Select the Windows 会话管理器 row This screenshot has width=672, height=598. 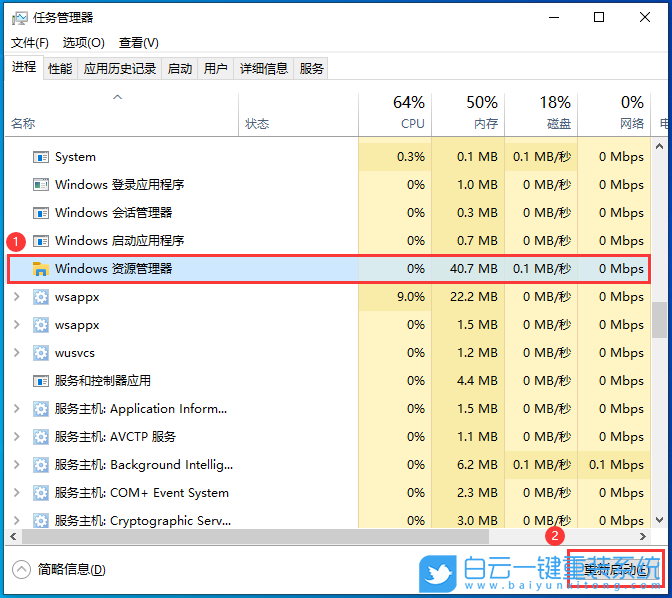click(x=328, y=213)
